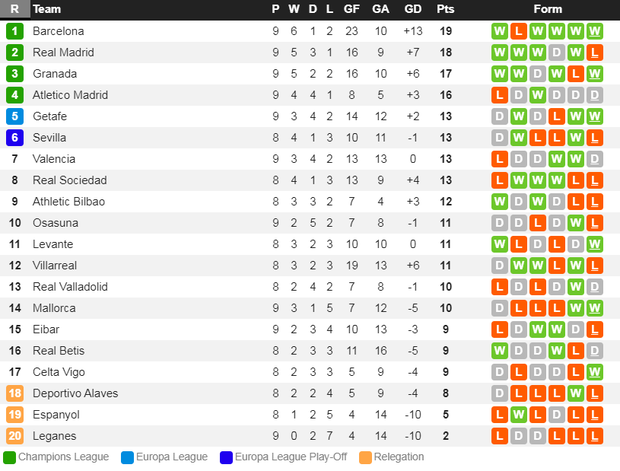Sort table by the GD column header
620x471 pixels.
tap(413, 9)
